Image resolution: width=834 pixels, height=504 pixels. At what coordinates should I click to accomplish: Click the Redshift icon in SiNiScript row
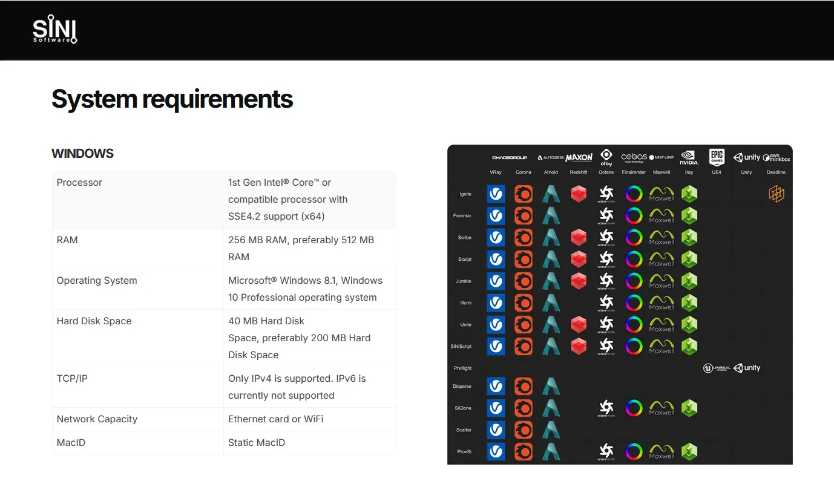click(x=579, y=347)
